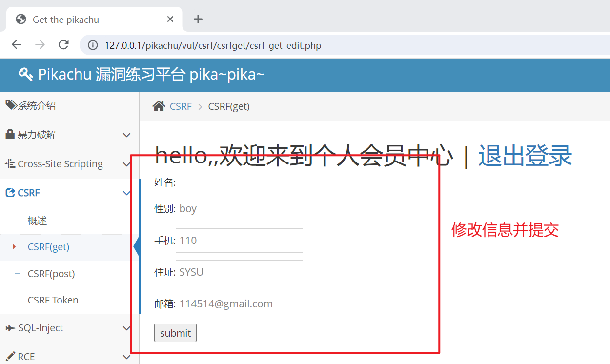Click the tag icon beside 系统介绍

11,105
